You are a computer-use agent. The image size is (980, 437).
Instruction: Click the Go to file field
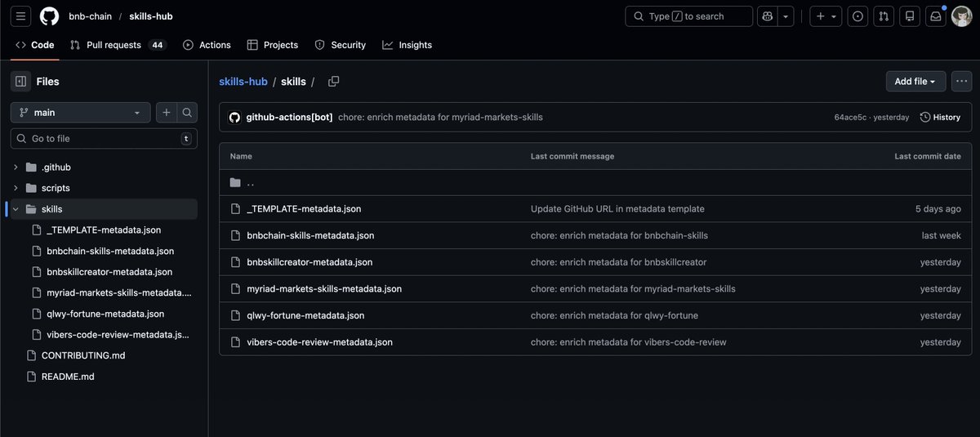pyautogui.click(x=104, y=139)
